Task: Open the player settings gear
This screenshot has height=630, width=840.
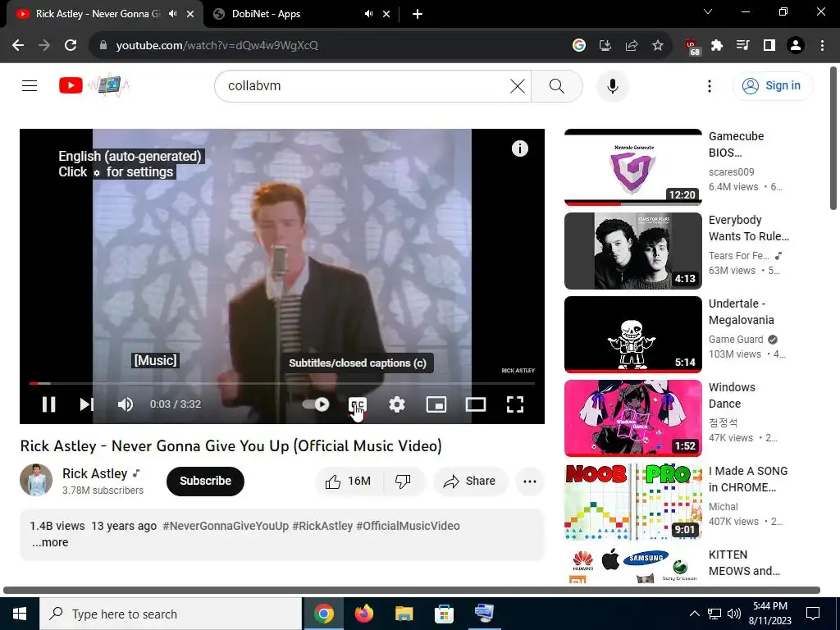Action: tap(396, 404)
